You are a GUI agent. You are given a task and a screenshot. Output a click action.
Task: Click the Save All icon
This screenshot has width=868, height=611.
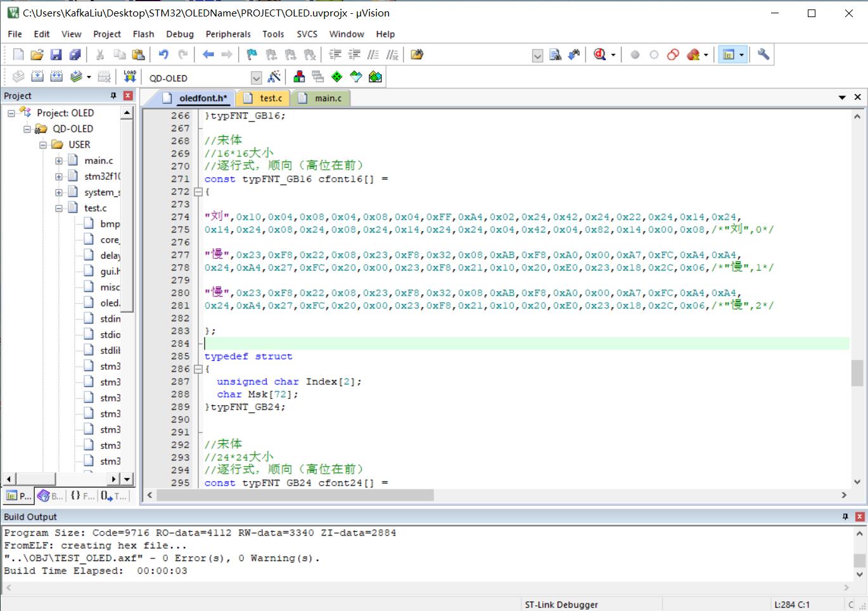pos(75,55)
